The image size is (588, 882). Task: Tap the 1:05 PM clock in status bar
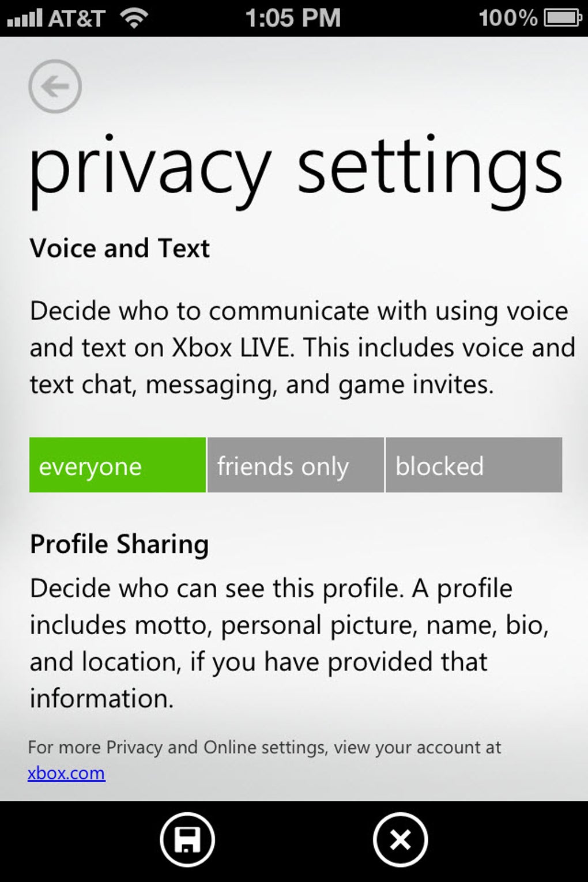coord(293,18)
